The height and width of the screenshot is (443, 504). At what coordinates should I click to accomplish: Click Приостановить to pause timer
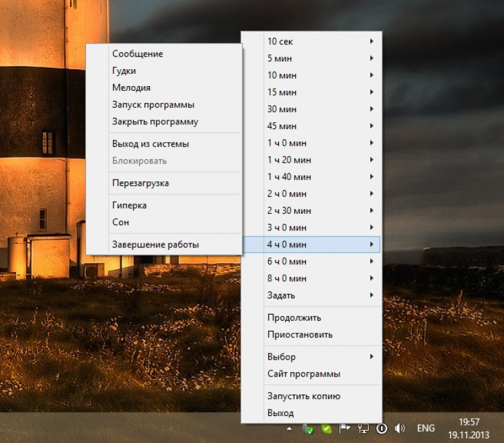311,335
